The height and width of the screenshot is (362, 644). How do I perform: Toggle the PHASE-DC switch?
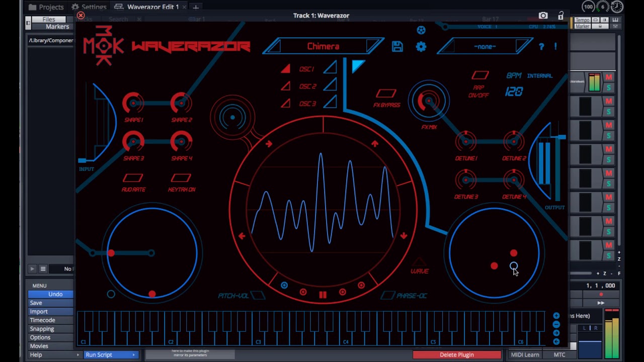click(388, 296)
